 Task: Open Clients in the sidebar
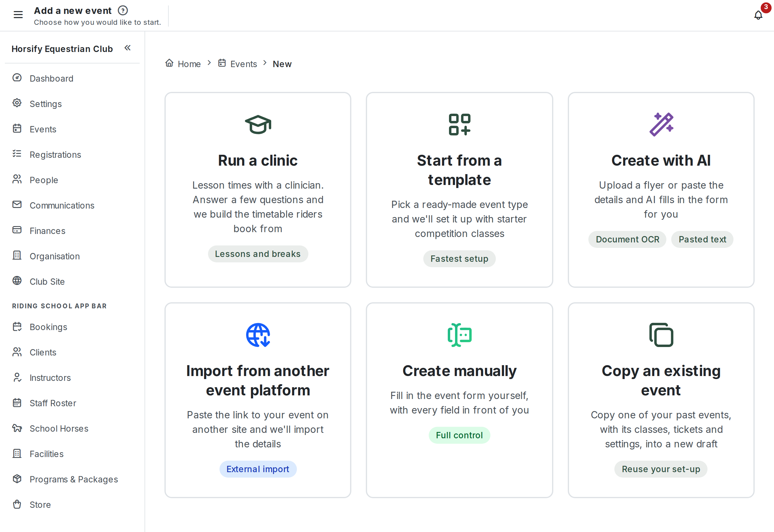72,352
